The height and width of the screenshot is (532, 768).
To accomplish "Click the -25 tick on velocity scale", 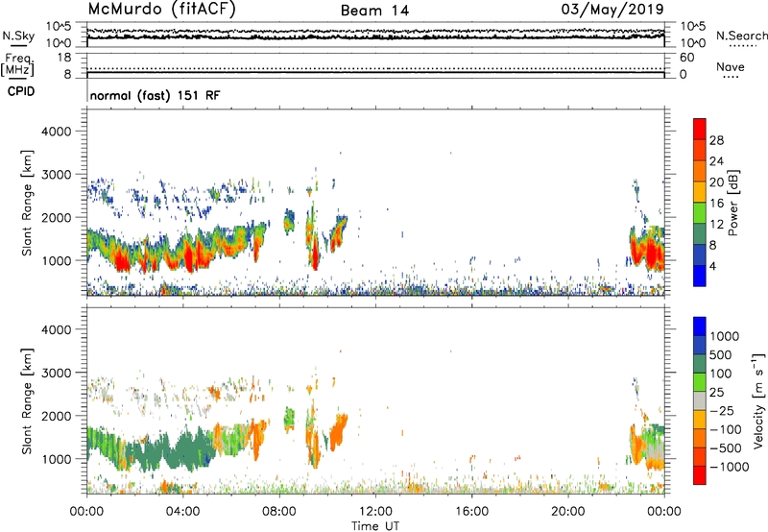I will (x=722, y=411).
